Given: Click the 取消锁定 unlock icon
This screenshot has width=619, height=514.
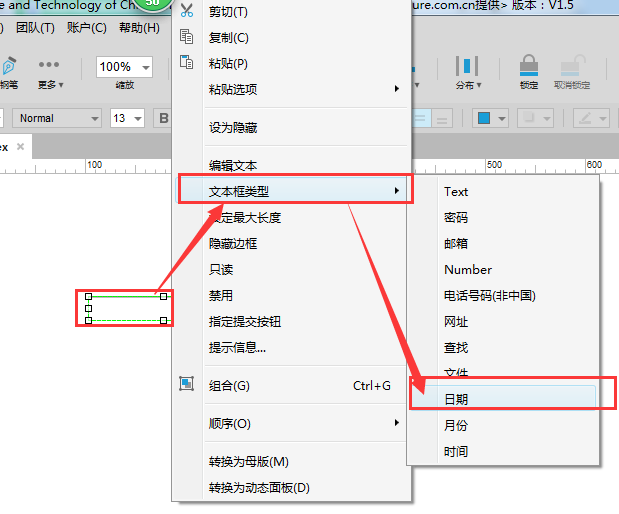Looking at the screenshot, I should click(x=572, y=66).
